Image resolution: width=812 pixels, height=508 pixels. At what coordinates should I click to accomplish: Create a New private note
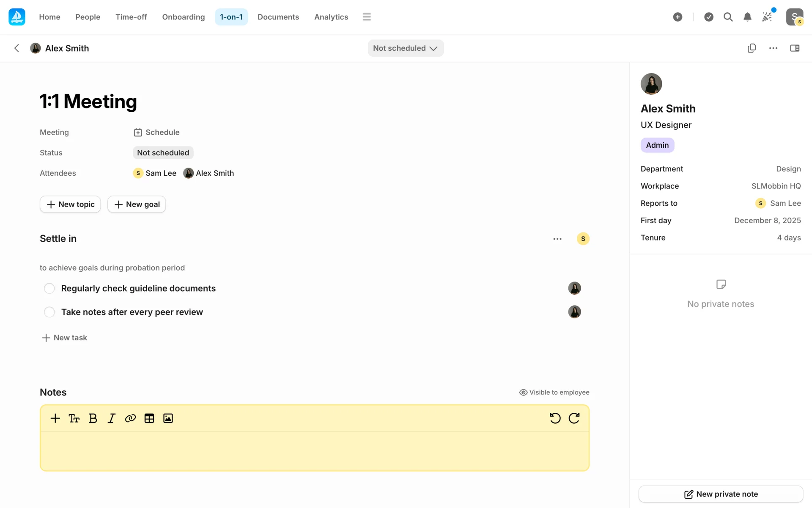[721, 494]
